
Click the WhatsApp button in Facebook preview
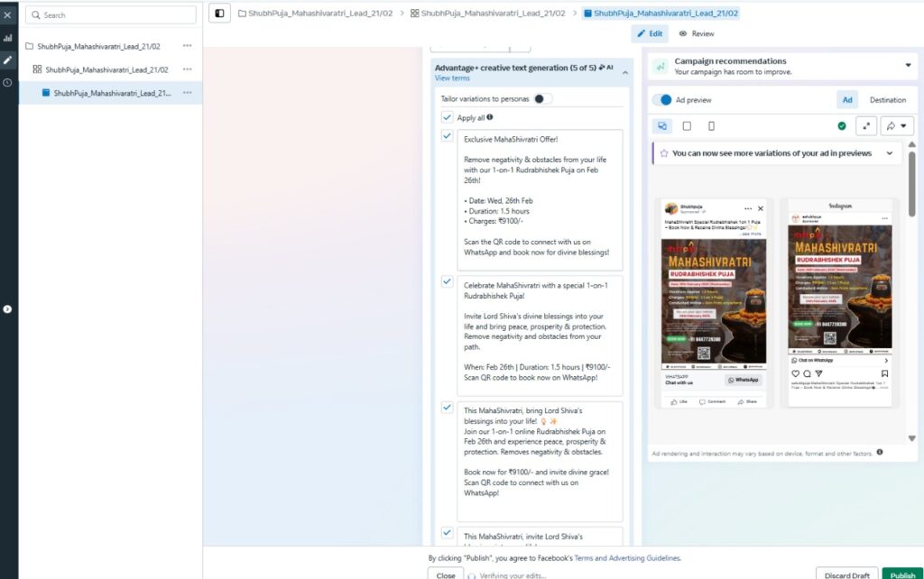pyautogui.click(x=744, y=380)
